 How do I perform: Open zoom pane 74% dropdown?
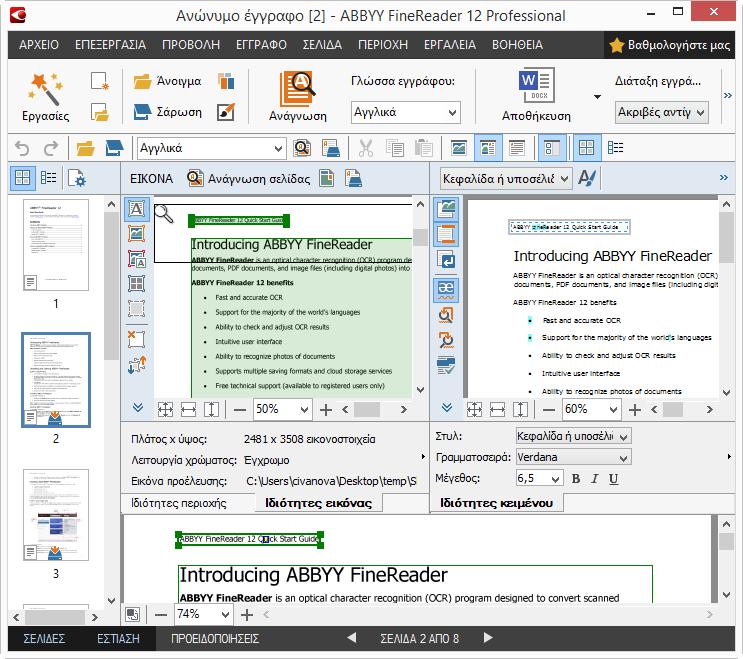pyautogui.click(x=203, y=614)
